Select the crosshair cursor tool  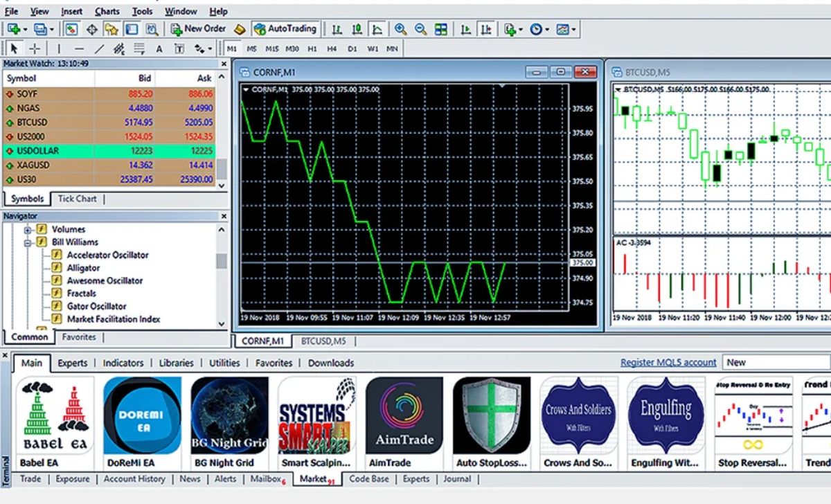coord(34,48)
